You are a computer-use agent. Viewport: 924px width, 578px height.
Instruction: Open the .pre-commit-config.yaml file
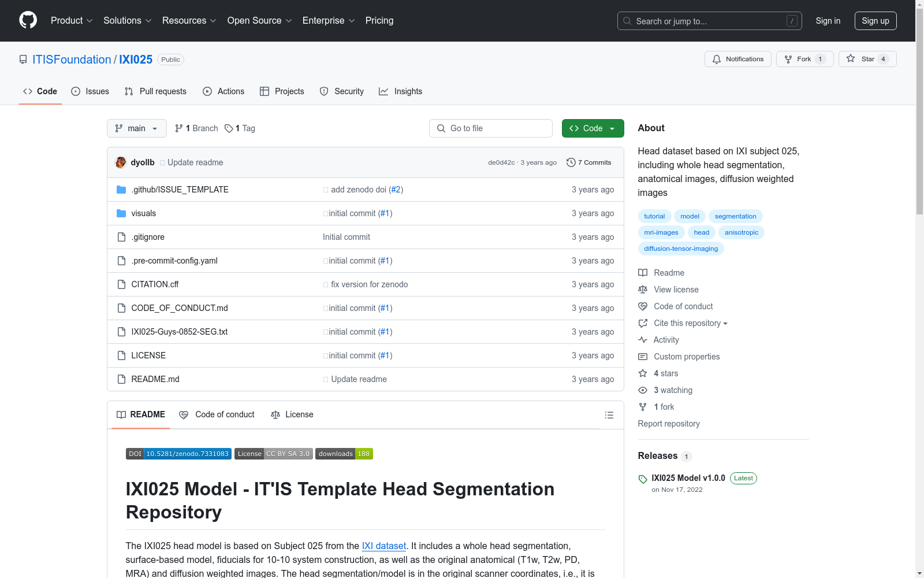click(174, 261)
